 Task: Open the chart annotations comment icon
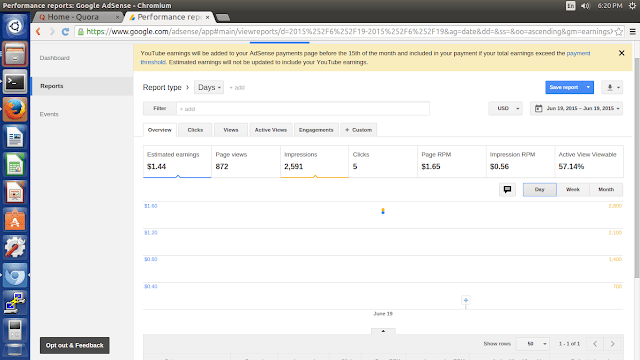point(507,189)
